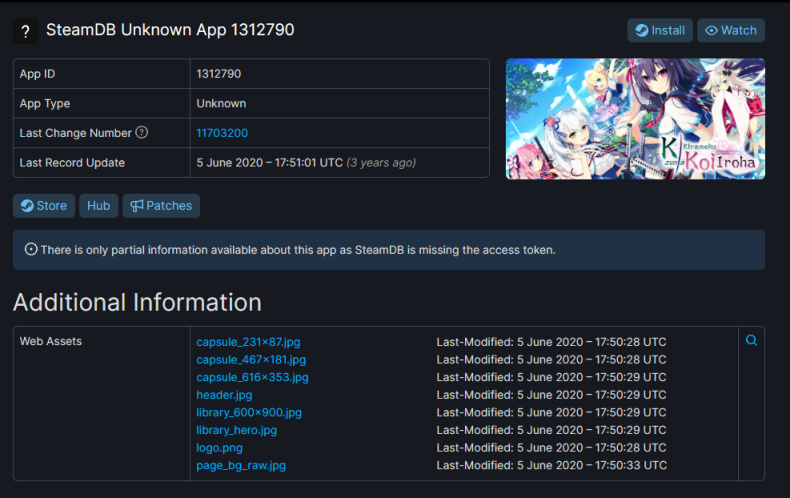
Task: Click the Watch button
Action: coord(731,30)
